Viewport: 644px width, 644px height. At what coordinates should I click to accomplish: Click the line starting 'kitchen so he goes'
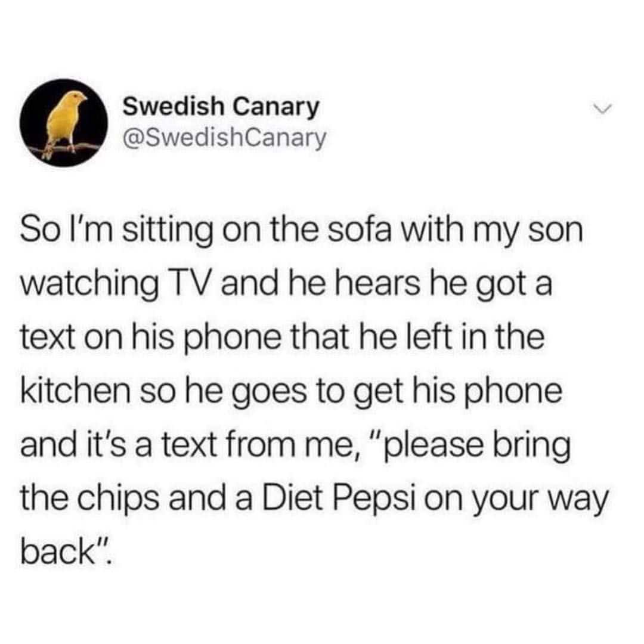[291, 391]
